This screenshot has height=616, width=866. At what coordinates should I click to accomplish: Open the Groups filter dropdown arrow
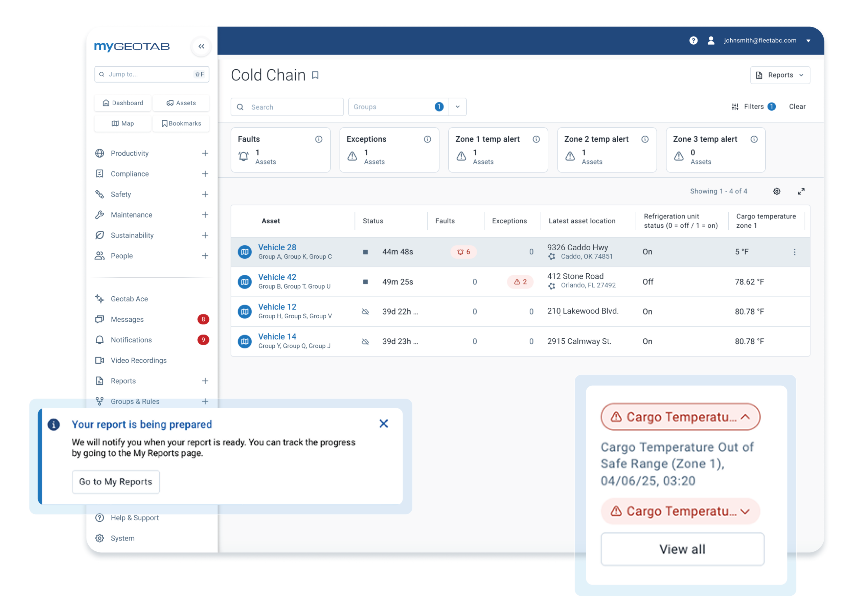pyautogui.click(x=457, y=107)
